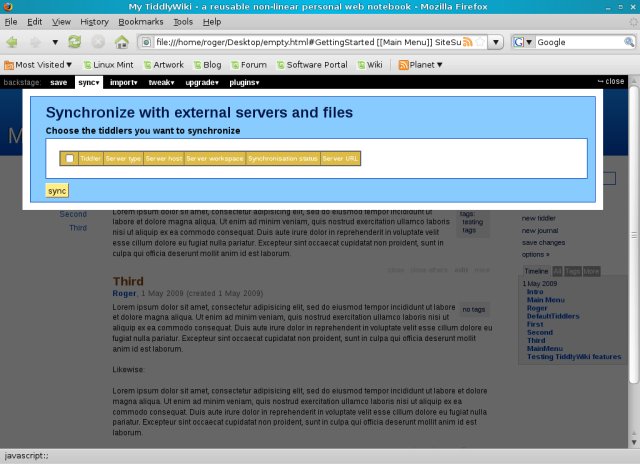The width and height of the screenshot is (640, 464).
Task: Click the Server URL column header
Action: click(340, 158)
